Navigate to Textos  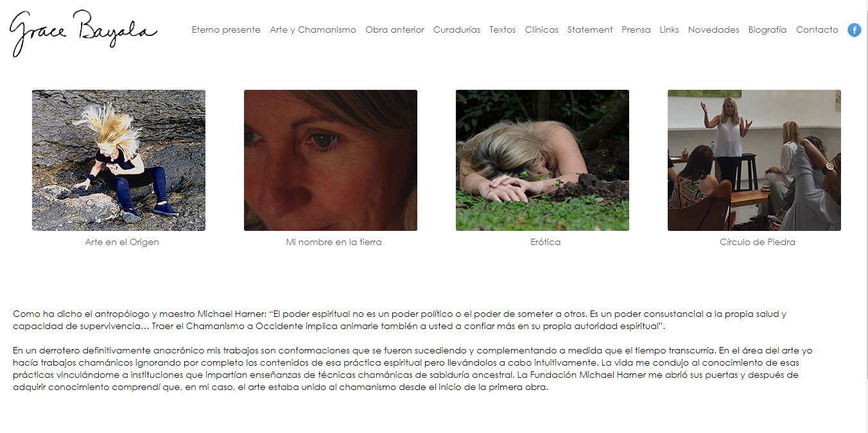click(x=502, y=30)
